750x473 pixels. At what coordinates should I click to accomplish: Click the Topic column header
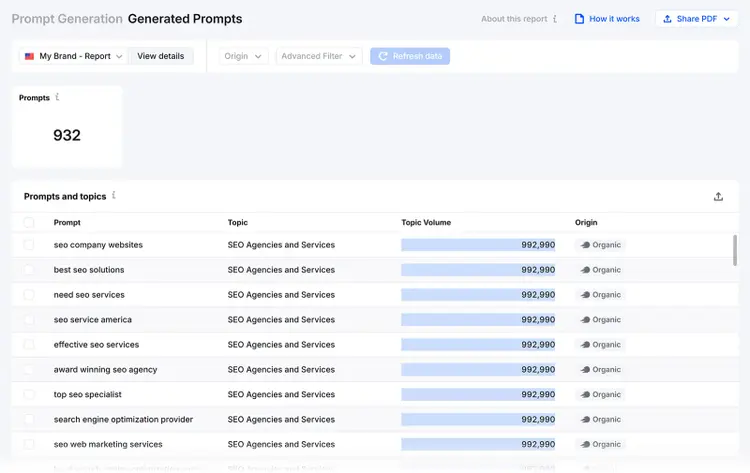click(x=238, y=222)
